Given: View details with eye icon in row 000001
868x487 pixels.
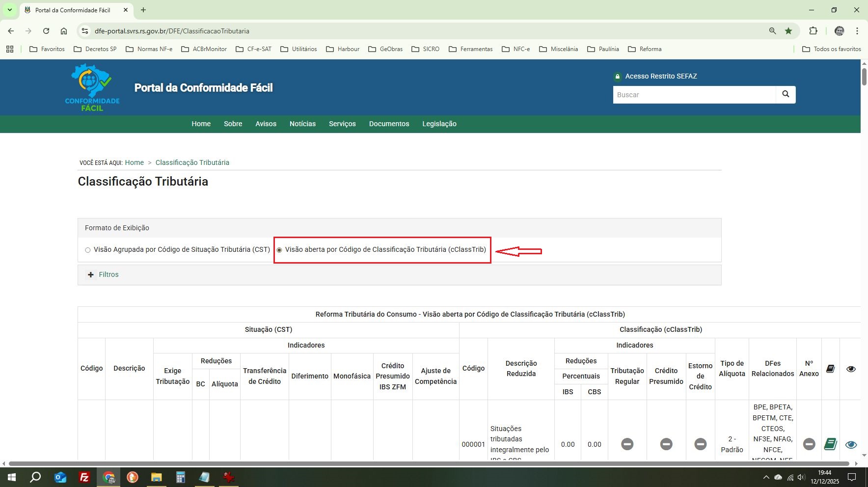Looking at the screenshot, I should [851, 444].
